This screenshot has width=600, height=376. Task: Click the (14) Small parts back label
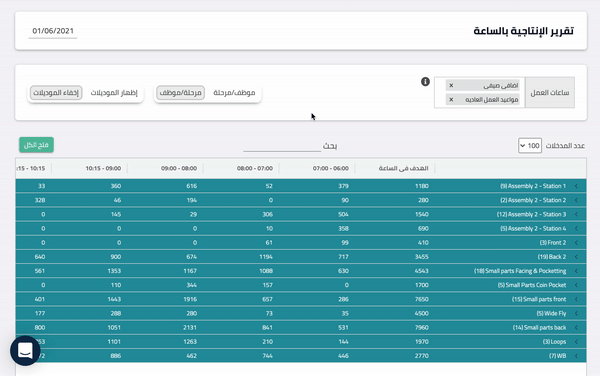540,327
